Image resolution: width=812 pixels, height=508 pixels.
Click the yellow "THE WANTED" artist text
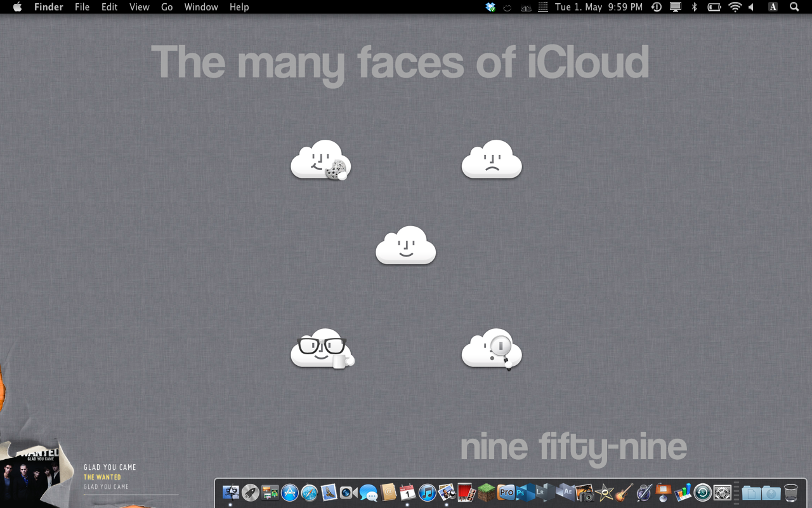(x=102, y=477)
